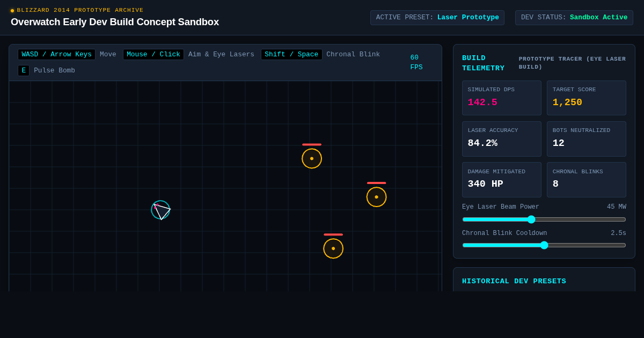Click the 45 MW beam power value
Screen dimensions: 644x338
(x=617, y=207)
